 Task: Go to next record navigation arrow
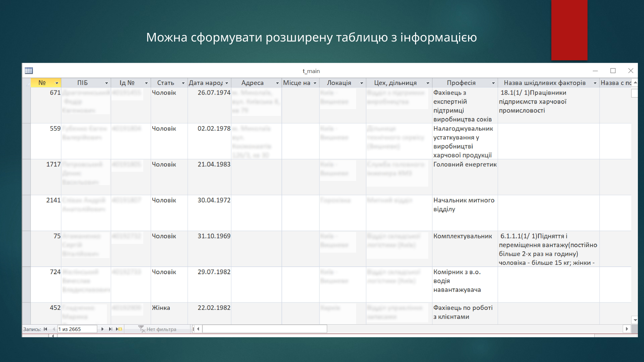102,329
